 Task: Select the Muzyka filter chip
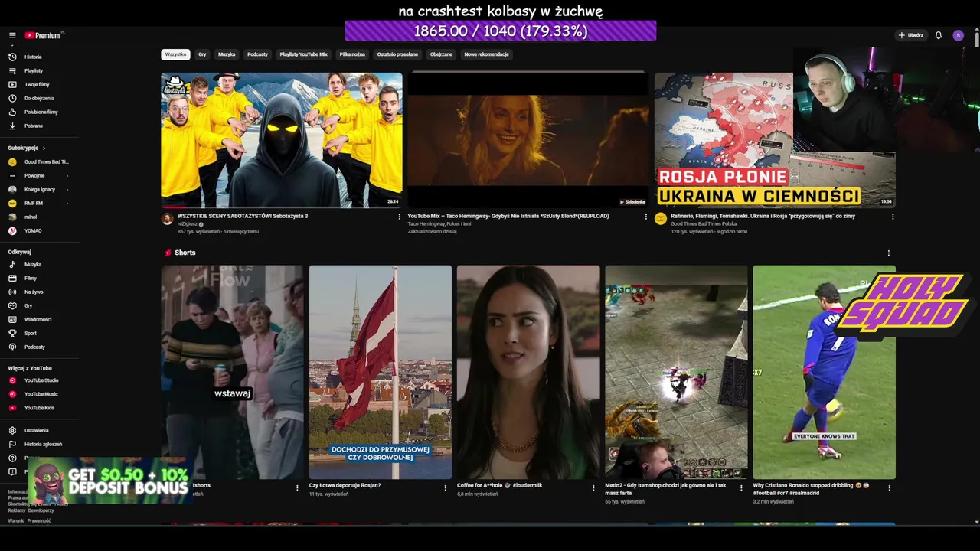[x=227, y=54]
